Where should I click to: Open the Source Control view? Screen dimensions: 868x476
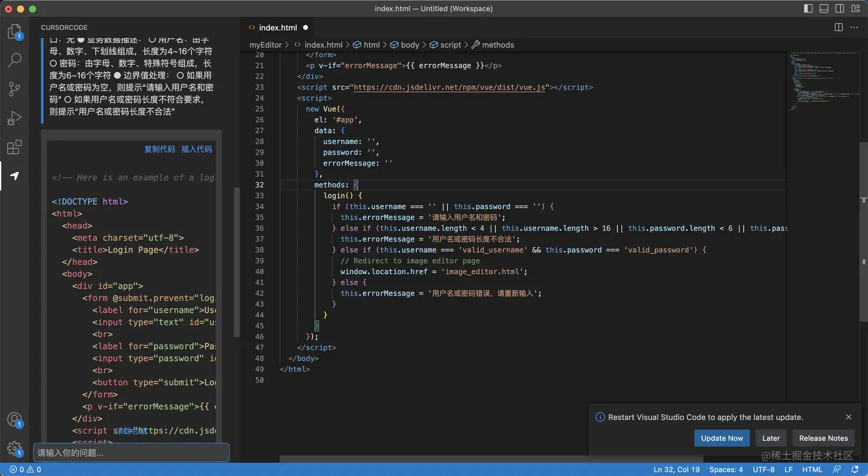point(14,89)
